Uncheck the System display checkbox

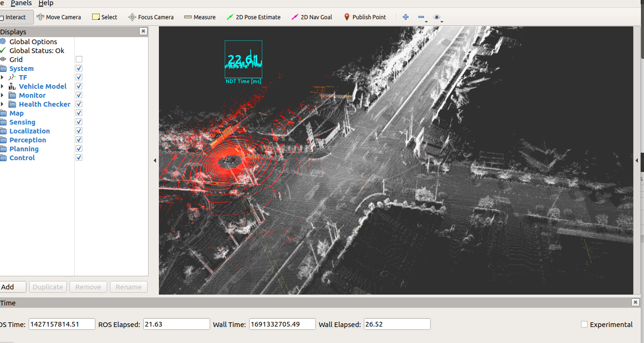point(79,68)
